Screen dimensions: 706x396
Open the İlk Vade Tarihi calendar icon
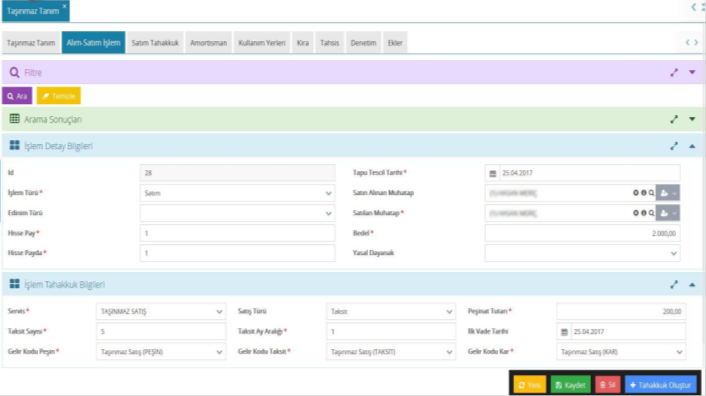564,332
